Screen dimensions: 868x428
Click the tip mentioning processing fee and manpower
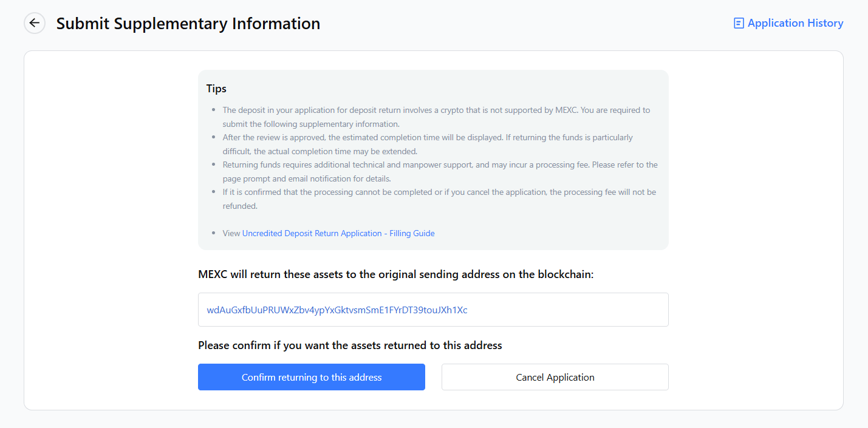click(440, 165)
